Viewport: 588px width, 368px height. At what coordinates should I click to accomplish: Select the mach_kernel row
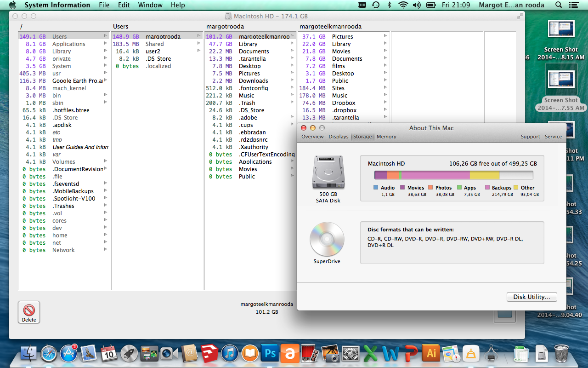click(x=64, y=88)
